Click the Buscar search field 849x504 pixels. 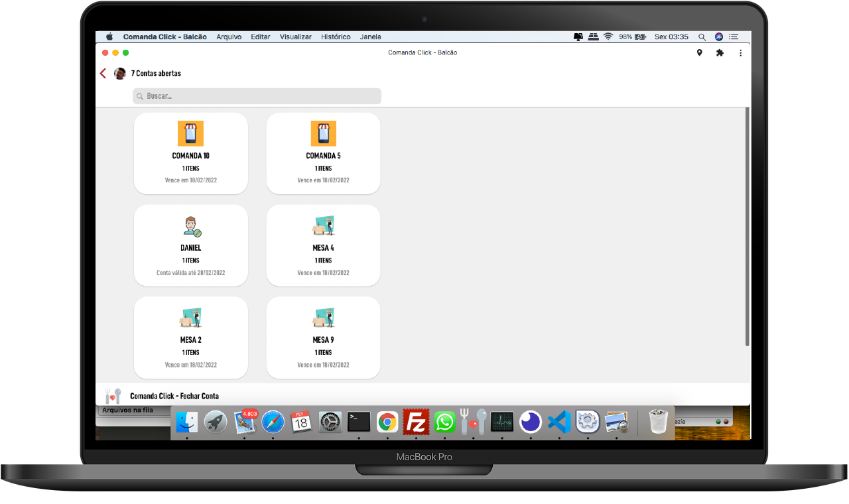click(x=257, y=96)
